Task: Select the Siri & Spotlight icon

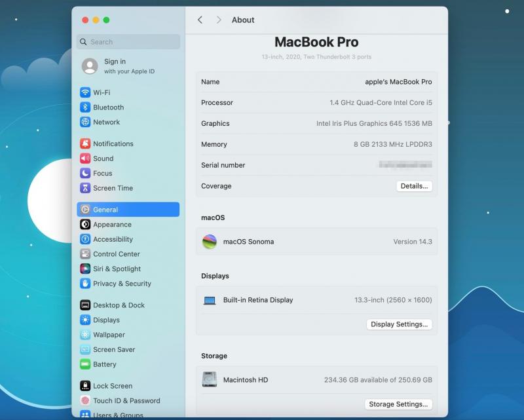Action: [85, 269]
